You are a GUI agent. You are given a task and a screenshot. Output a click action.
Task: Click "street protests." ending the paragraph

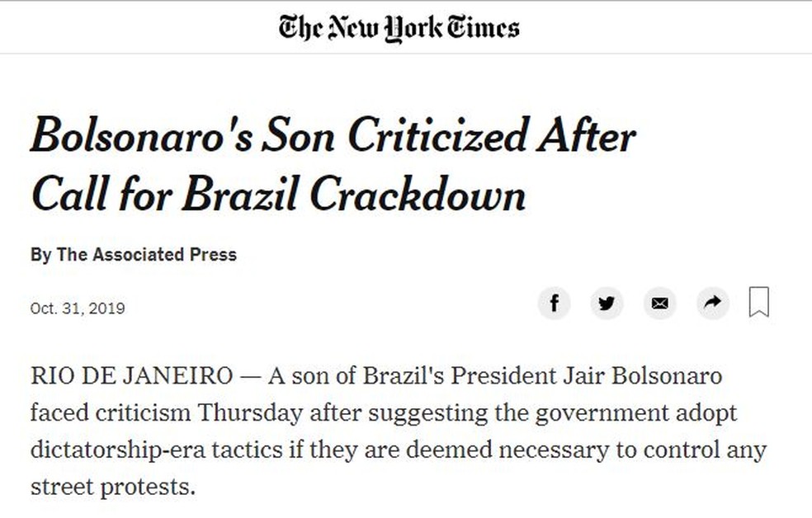113,487
